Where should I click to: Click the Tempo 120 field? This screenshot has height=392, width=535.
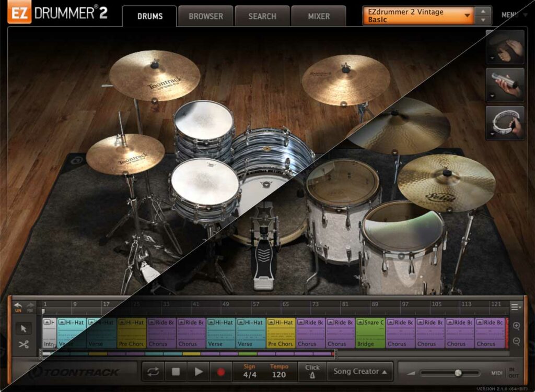(279, 371)
